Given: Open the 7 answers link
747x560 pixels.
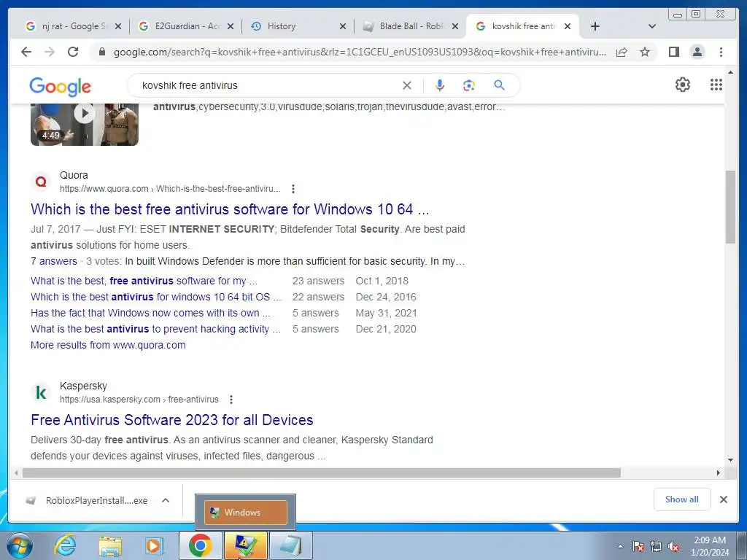Looking at the screenshot, I should point(53,261).
